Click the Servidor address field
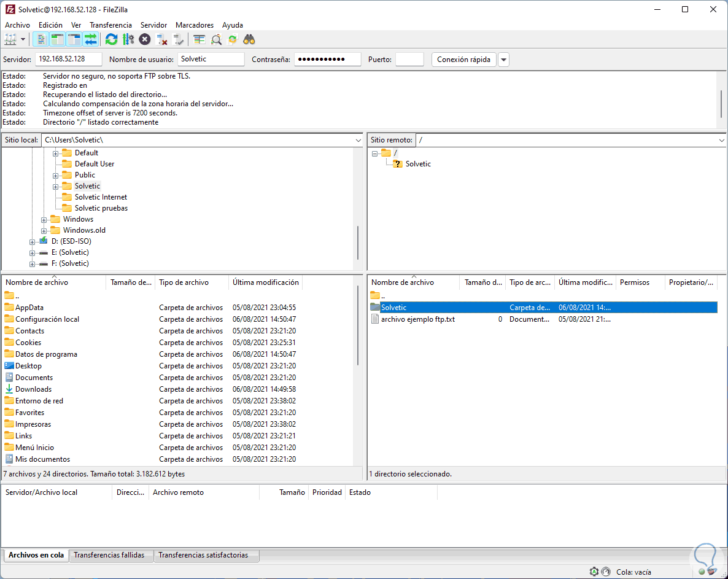Viewport: 728px width, 579px height. pos(68,59)
